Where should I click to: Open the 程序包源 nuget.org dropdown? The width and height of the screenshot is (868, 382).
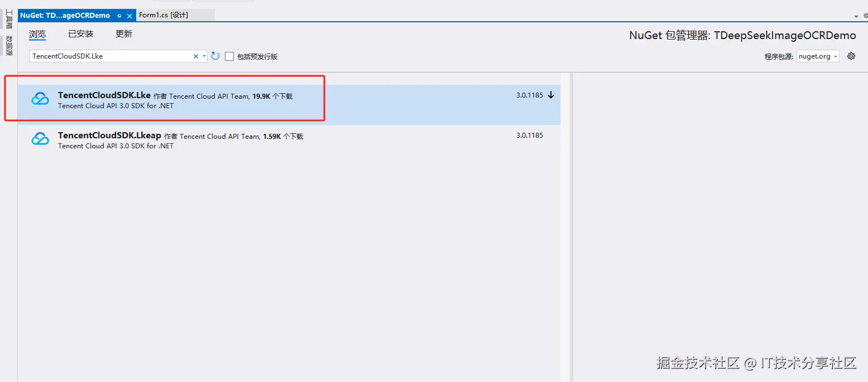click(818, 56)
